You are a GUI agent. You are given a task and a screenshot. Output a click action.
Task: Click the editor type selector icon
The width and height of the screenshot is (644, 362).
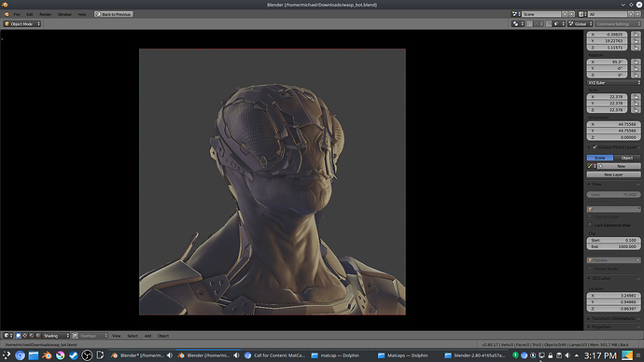[x=7, y=336]
